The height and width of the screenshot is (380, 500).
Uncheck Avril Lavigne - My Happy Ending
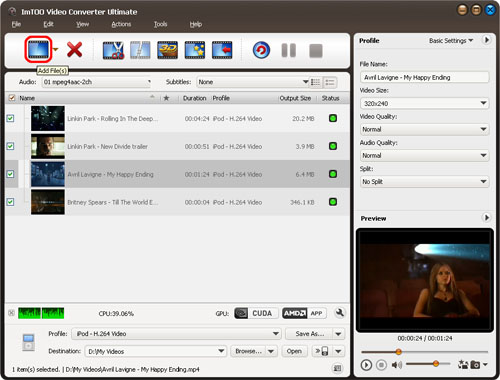coord(10,174)
